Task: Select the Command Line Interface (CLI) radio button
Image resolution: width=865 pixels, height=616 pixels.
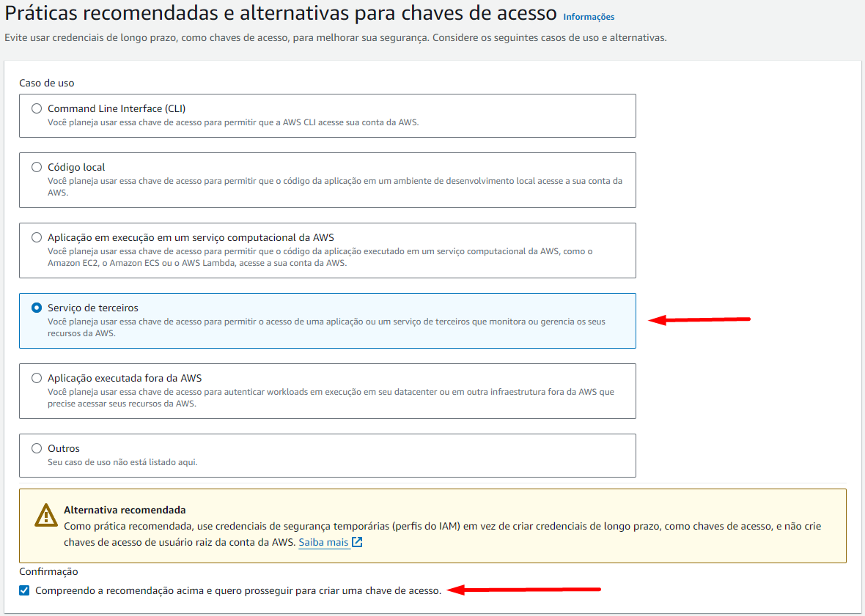Action: tap(37, 108)
